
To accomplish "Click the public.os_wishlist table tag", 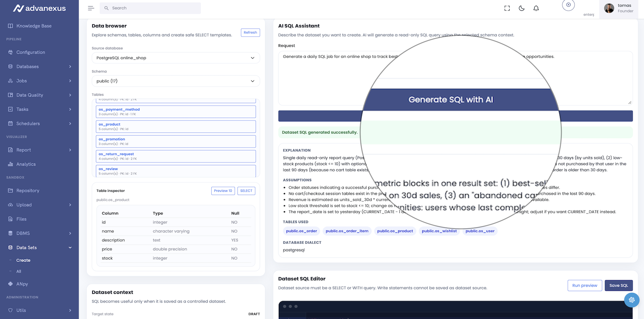I will (439, 231).
